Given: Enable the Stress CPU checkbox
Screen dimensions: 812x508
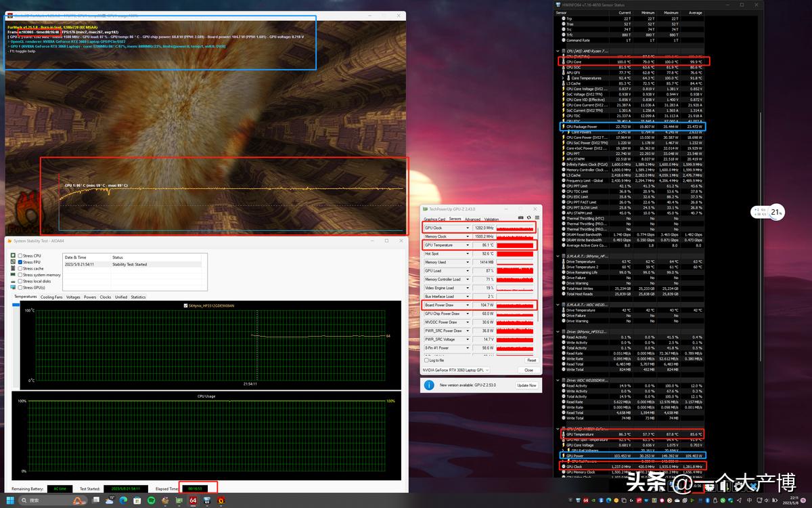Looking at the screenshot, I should coord(20,255).
